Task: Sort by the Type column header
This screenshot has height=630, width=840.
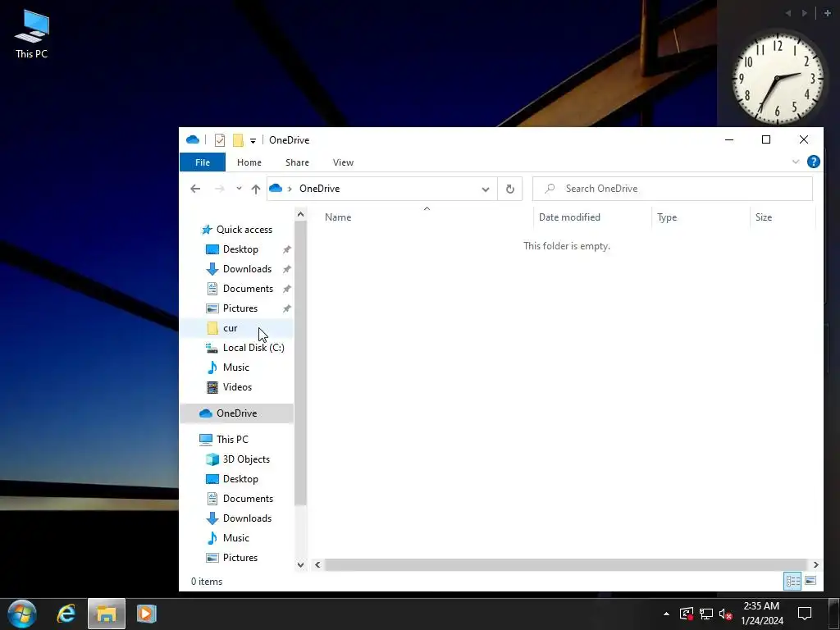Action: [667, 217]
